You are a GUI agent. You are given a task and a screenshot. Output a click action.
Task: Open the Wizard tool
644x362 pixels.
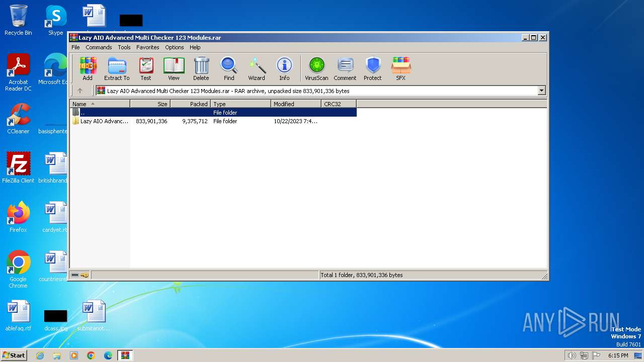pos(257,68)
